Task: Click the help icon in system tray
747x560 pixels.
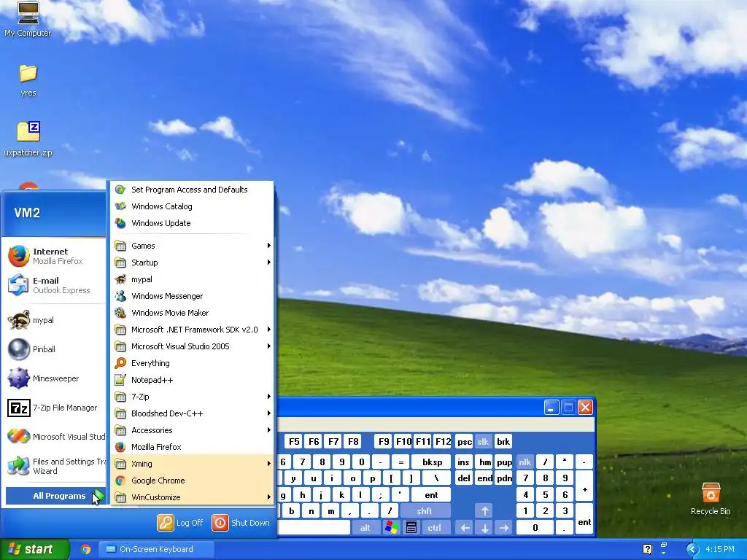Action: coord(647,549)
